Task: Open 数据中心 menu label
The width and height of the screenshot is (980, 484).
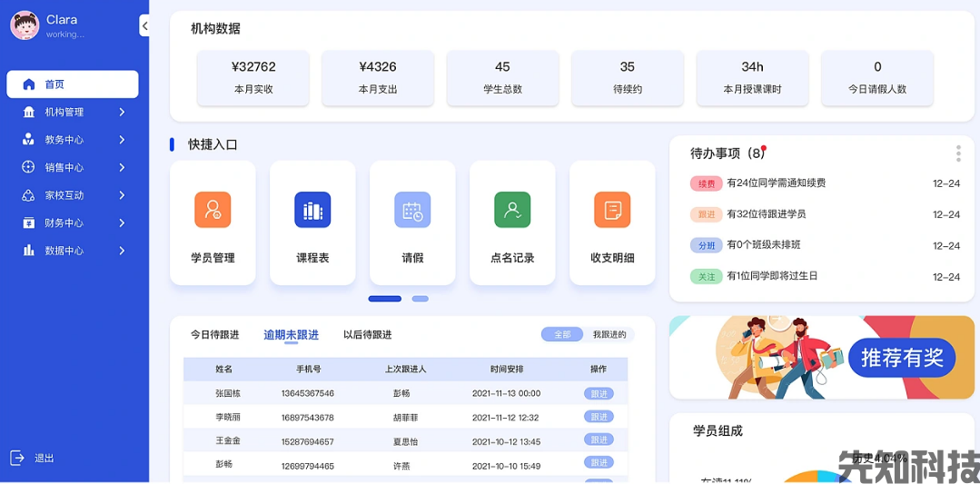Action: [64, 251]
